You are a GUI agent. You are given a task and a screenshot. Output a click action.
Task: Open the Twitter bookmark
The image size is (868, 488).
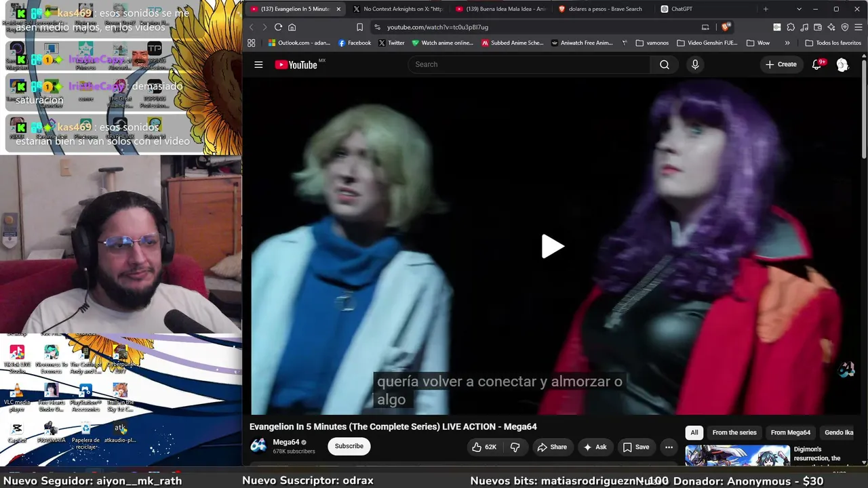391,43
